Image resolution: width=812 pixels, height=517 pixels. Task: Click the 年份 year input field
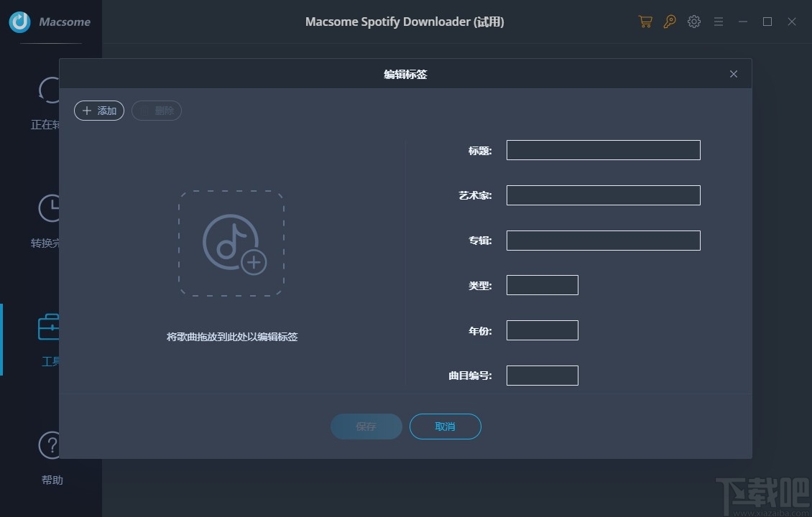coord(542,330)
